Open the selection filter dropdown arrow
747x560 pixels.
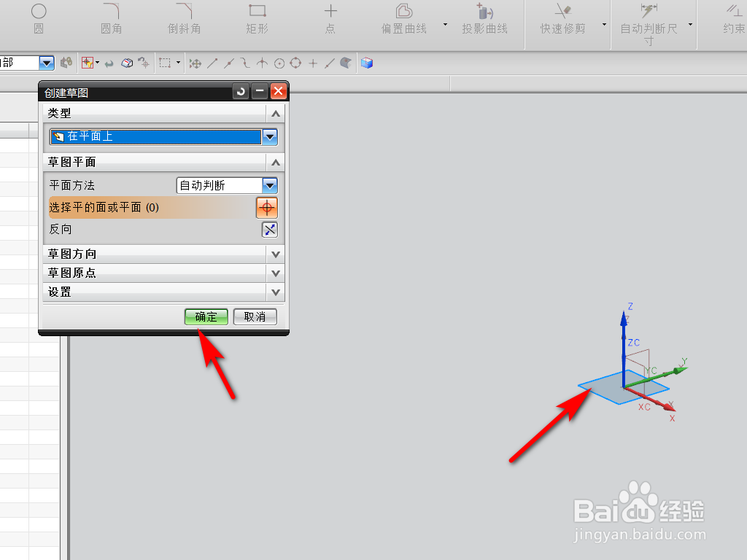[x=98, y=63]
